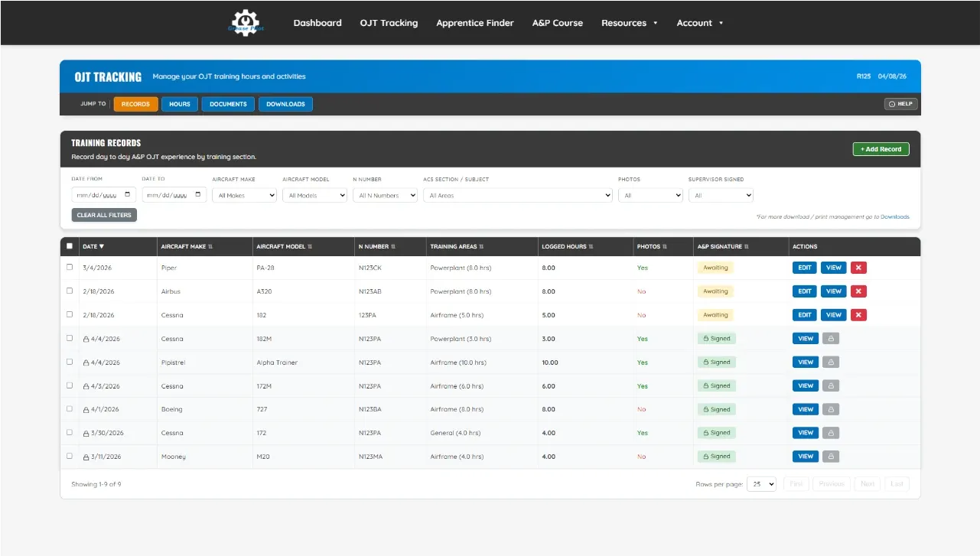This screenshot has height=556, width=980.
Task: Check the checkbox on the 3/4/2026 Piper row
Action: coord(69,268)
